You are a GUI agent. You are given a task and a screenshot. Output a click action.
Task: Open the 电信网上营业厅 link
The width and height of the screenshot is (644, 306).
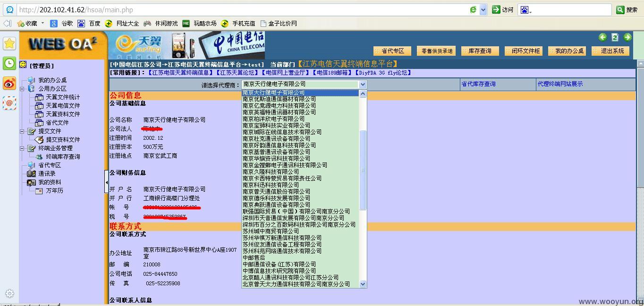[x=286, y=73]
